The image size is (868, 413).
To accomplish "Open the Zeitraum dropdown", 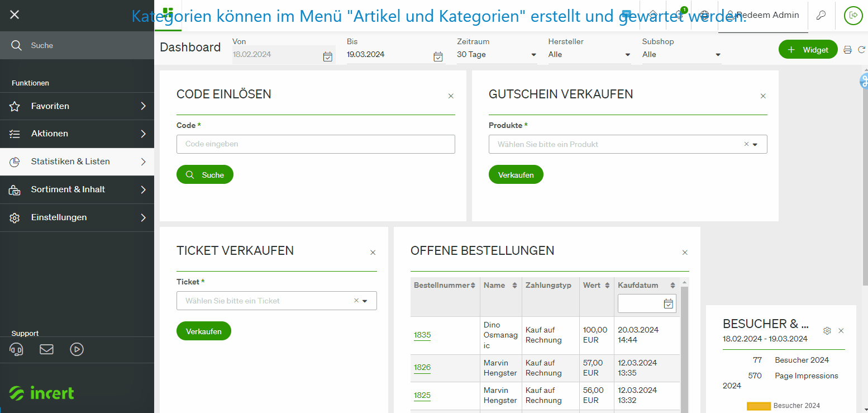I will [497, 55].
